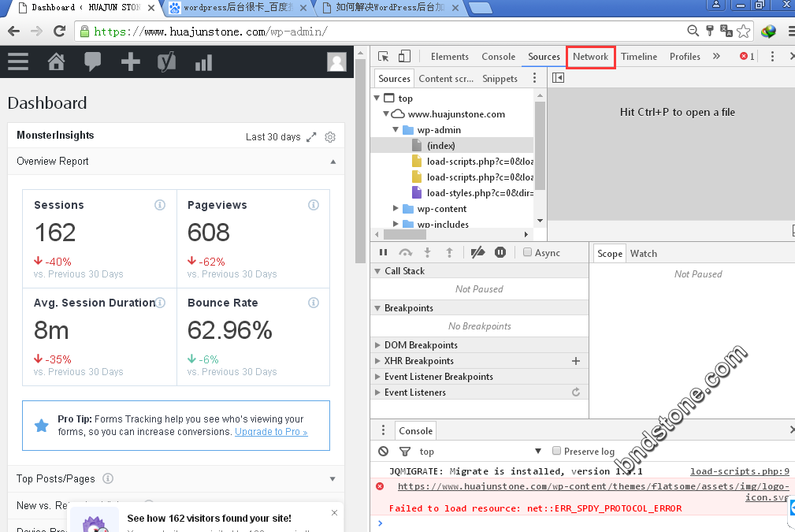Collapse the Call Stack section

pos(377,271)
